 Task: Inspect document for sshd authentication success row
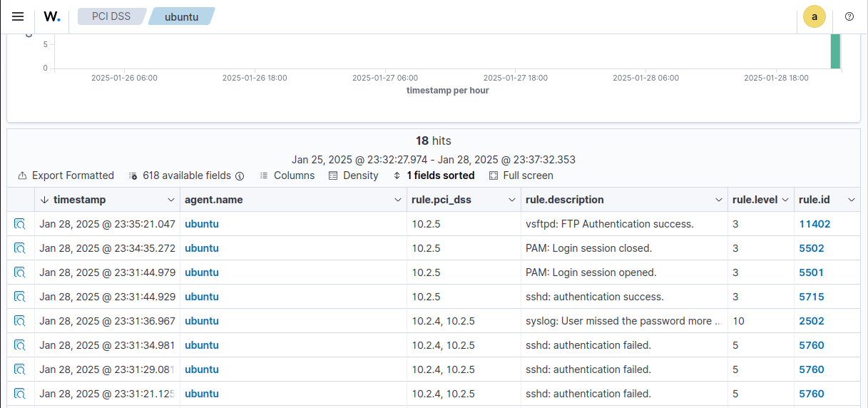click(x=20, y=297)
